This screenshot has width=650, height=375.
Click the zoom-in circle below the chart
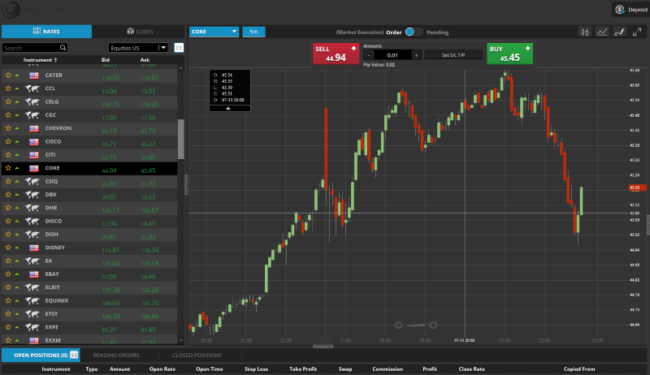coord(433,325)
